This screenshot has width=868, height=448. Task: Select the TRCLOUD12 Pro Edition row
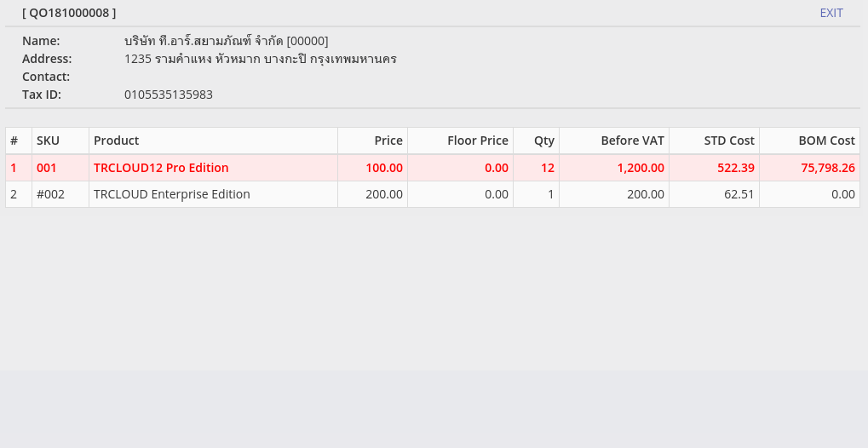[161, 168]
